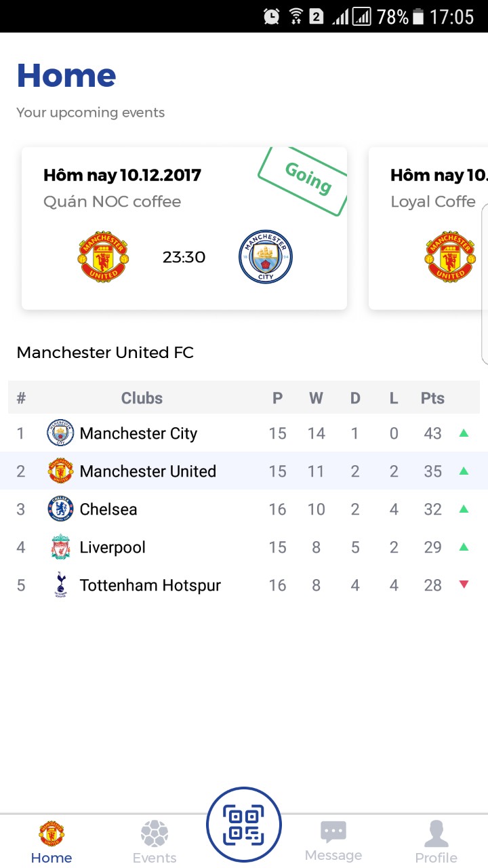Tap the Pts column header
This screenshot has height=868, width=488.
point(432,398)
